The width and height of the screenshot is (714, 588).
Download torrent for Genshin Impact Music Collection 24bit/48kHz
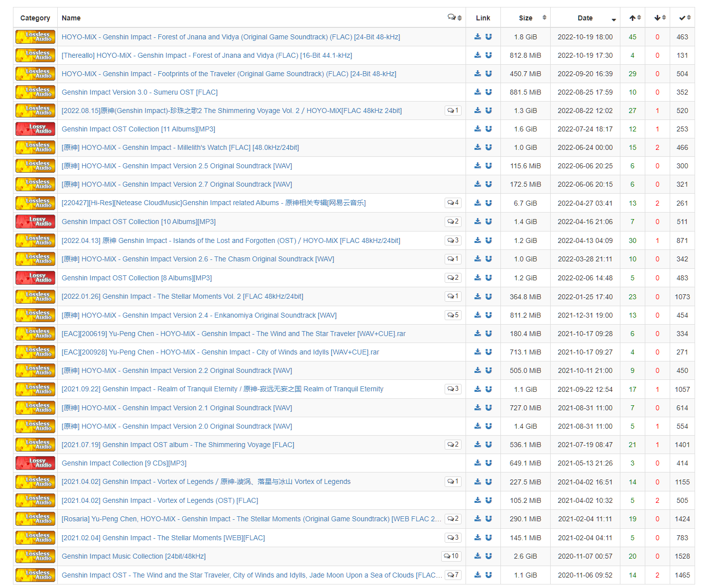pos(477,556)
